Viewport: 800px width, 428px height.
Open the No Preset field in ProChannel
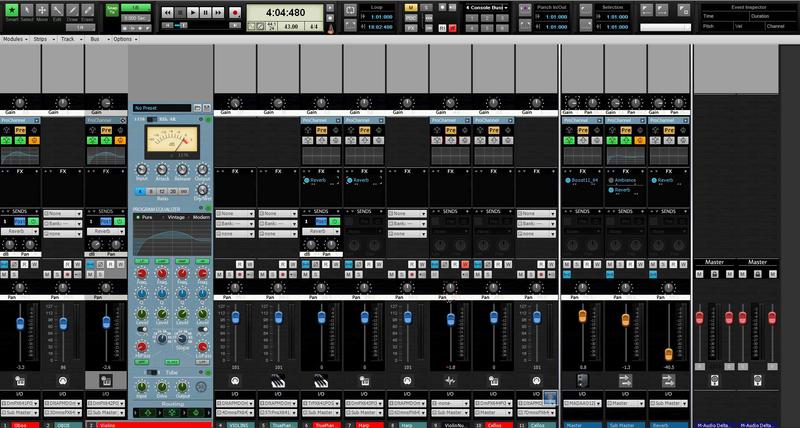[162, 108]
